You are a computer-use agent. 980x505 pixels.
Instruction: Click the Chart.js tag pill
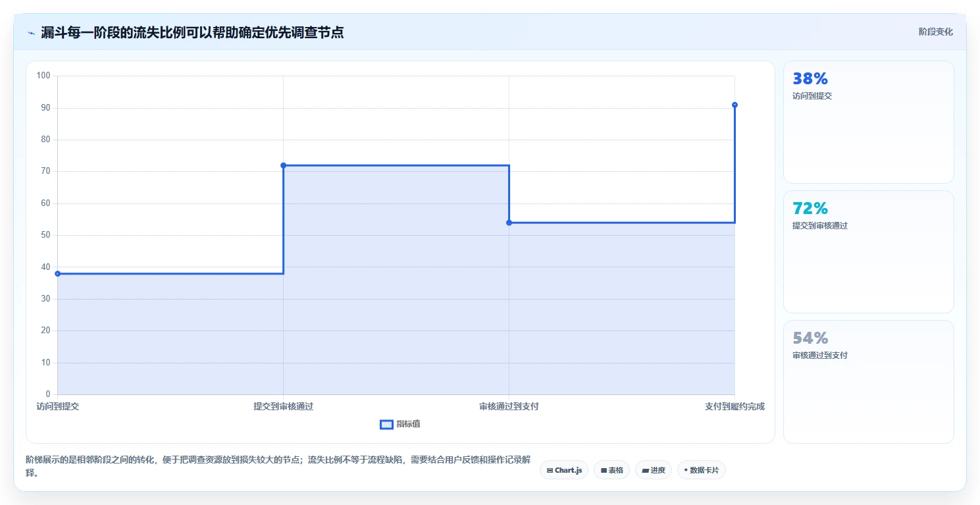(x=564, y=470)
